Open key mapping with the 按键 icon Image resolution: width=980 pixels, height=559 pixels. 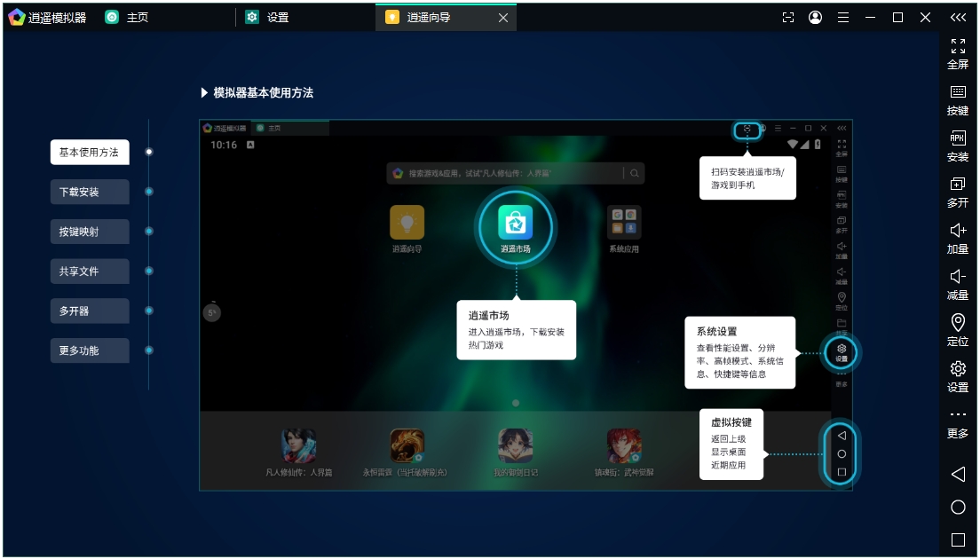click(x=958, y=99)
